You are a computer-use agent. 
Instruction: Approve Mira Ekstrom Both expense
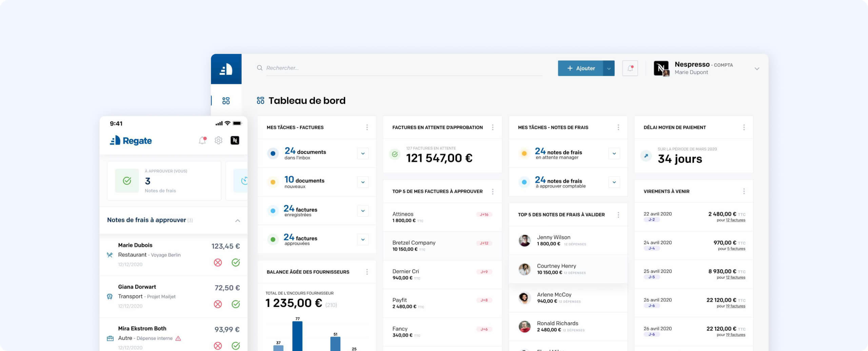(x=236, y=346)
